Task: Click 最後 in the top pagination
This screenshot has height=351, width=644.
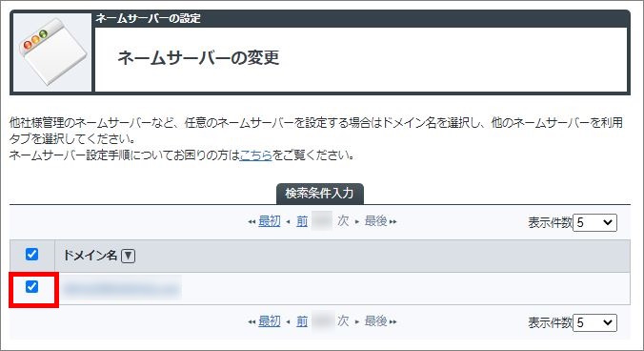Action: pyautogui.click(x=375, y=221)
